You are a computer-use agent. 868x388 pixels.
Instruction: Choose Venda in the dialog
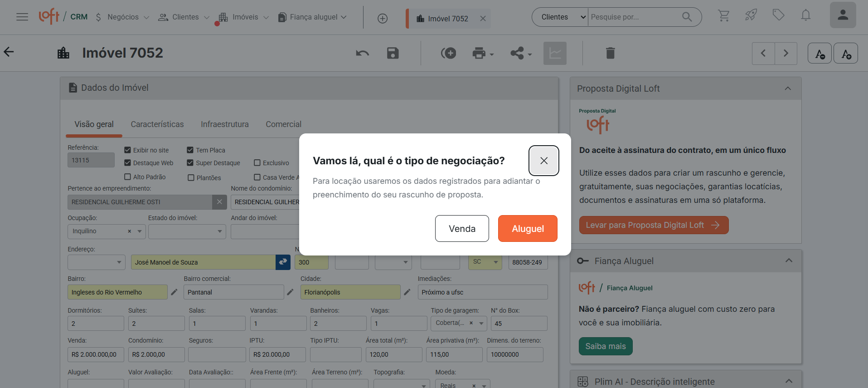pyautogui.click(x=462, y=229)
